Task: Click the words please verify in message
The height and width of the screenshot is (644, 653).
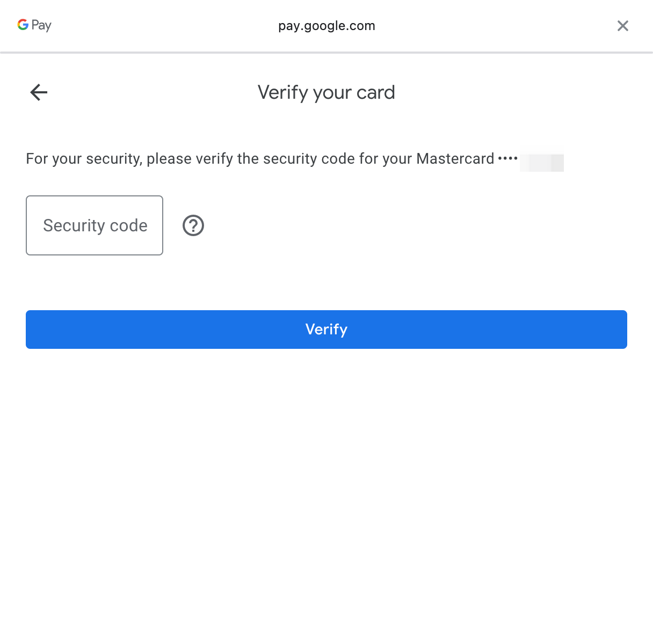Action: (x=190, y=159)
